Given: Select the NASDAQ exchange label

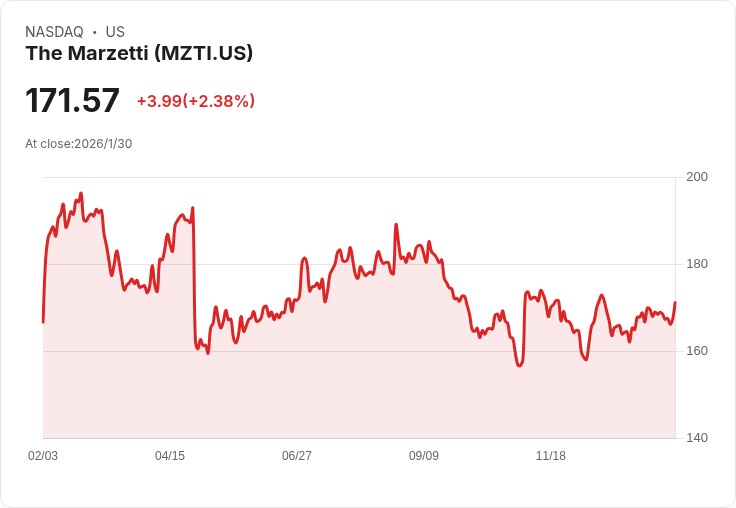Looking at the screenshot, I should coord(54,32).
